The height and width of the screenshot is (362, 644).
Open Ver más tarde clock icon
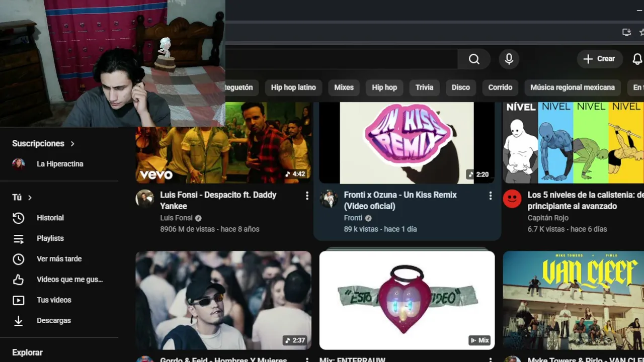[x=19, y=259]
